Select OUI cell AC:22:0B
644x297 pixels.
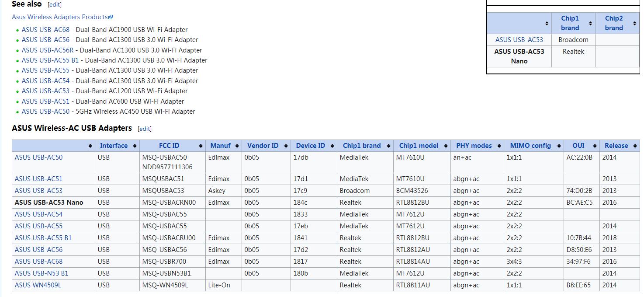click(582, 162)
